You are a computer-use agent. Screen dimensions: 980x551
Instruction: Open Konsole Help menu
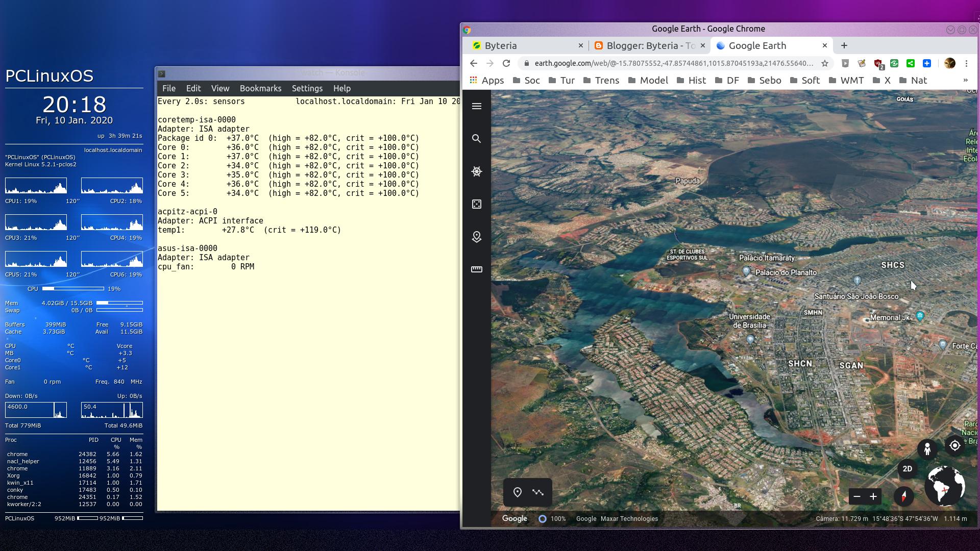coord(341,88)
